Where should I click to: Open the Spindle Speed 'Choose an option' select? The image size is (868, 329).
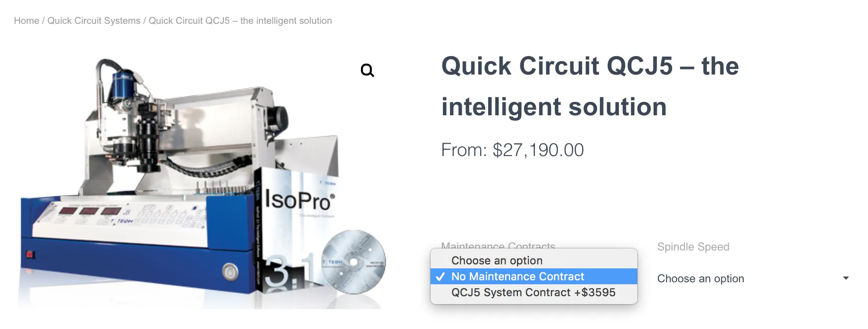tap(746, 278)
